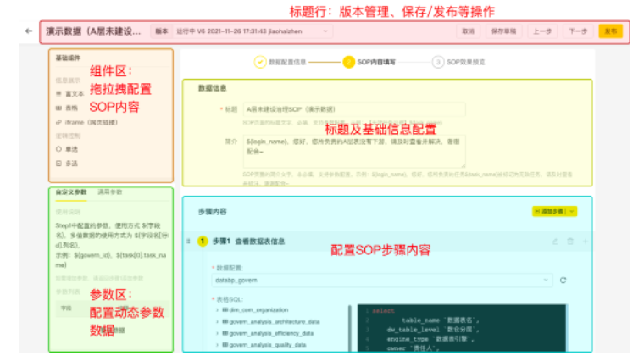The image size is (644, 356).
Task: Go to the previous step with 上一步
Action: pos(542,31)
